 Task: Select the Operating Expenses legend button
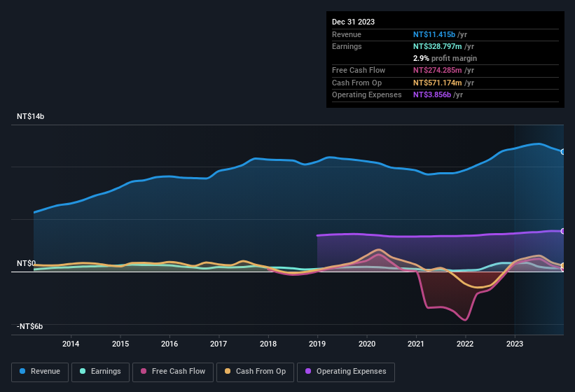[x=345, y=372]
